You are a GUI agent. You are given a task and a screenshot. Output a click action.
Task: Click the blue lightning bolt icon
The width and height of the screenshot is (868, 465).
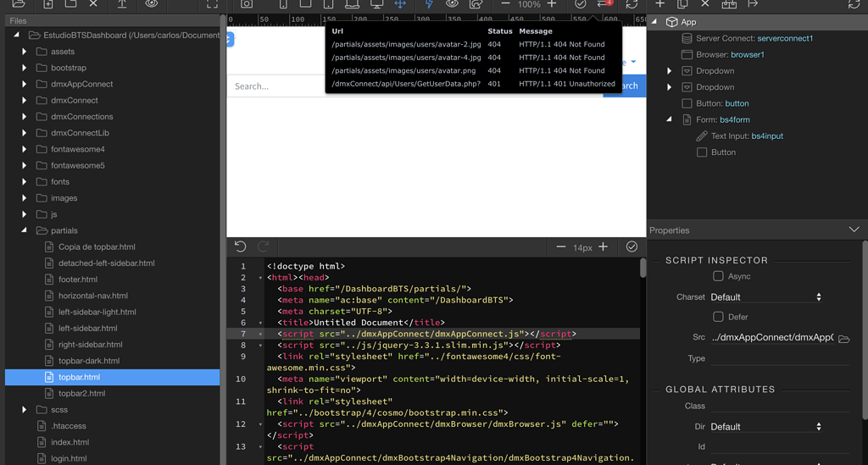point(429,3)
